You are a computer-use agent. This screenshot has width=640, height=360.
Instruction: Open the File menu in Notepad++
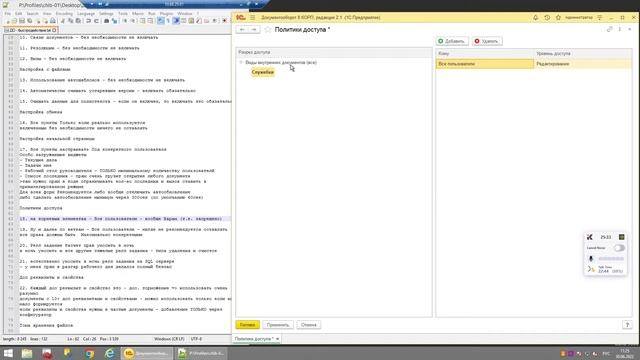point(8,13)
